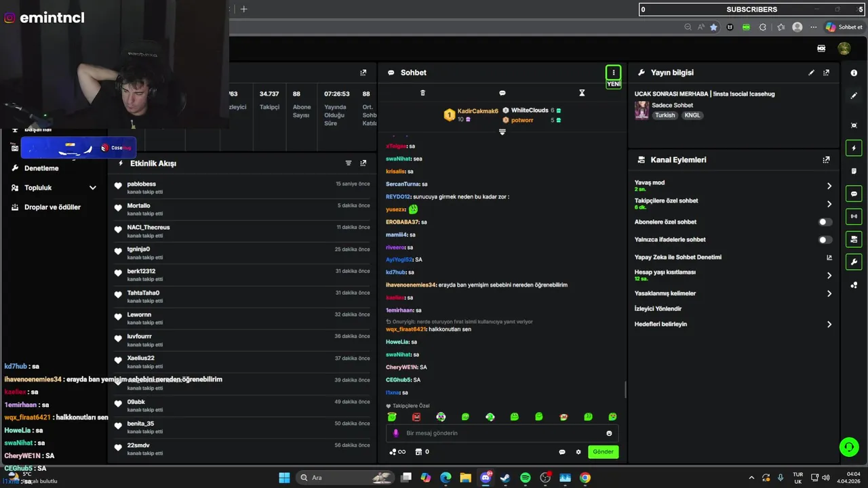Click the KNGL tag
Screen dimensions: 868x488
692,115
